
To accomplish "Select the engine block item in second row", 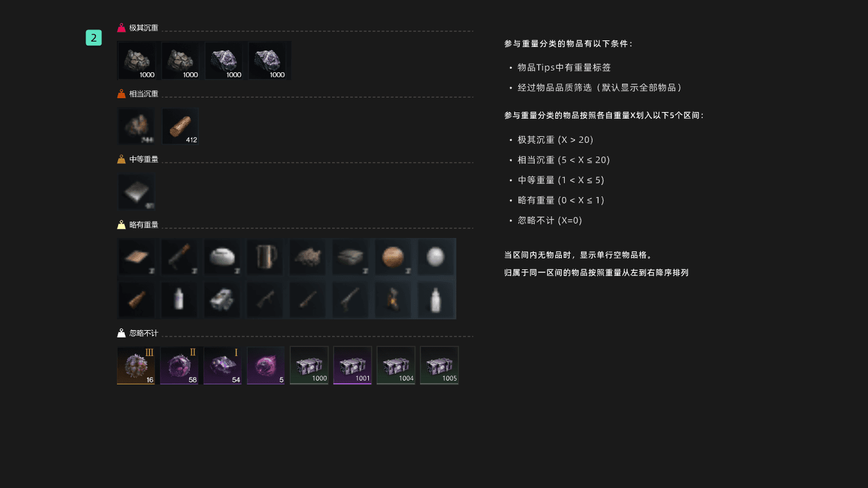I will pos(222,299).
